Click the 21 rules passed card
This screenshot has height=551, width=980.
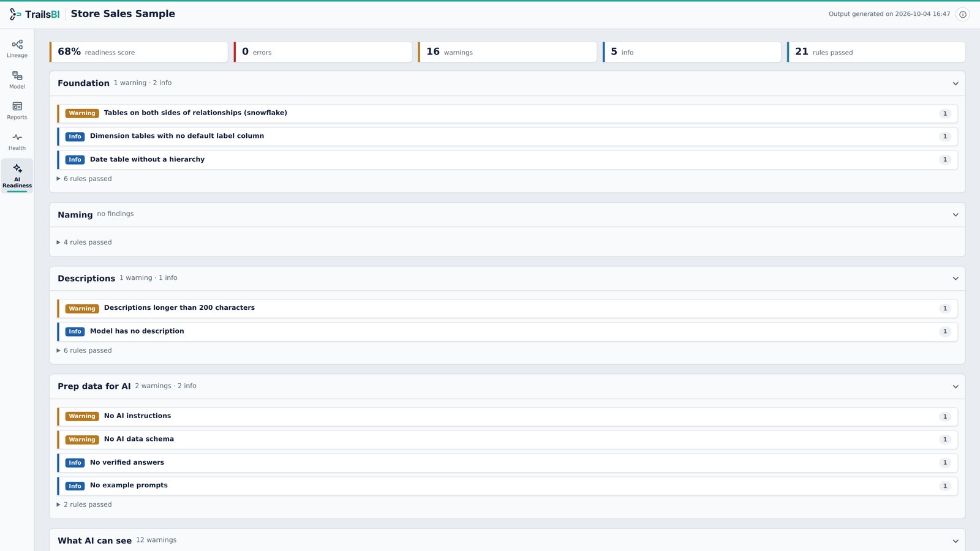click(876, 52)
